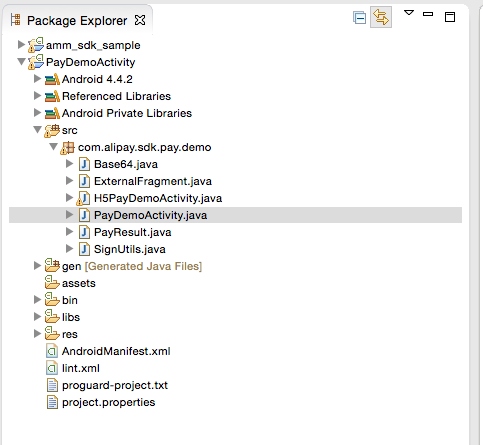Toggle Link with Editor button

click(381, 17)
